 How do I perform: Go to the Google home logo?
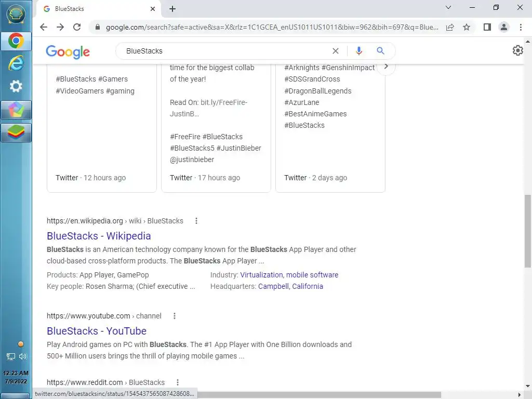click(x=68, y=51)
